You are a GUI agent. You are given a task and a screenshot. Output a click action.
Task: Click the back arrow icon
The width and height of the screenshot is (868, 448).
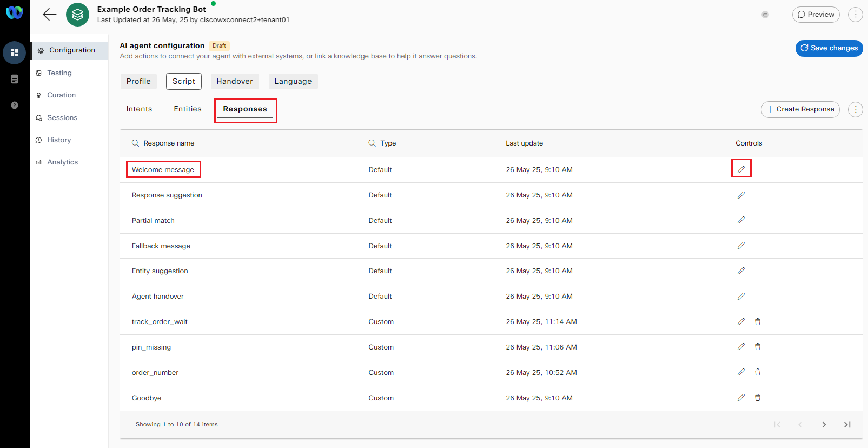tap(50, 15)
